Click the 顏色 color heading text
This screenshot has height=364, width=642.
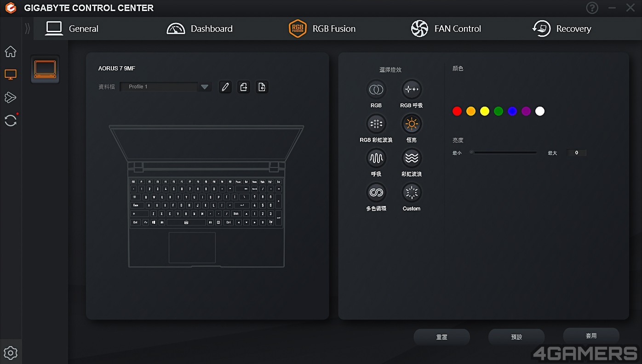(458, 68)
